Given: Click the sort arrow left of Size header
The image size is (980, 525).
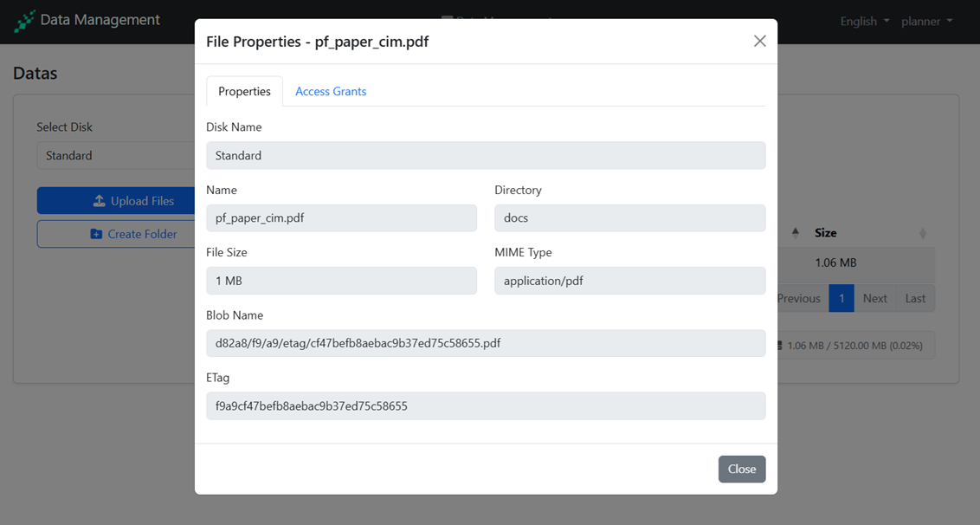Looking at the screenshot, I should click(796, 233).
